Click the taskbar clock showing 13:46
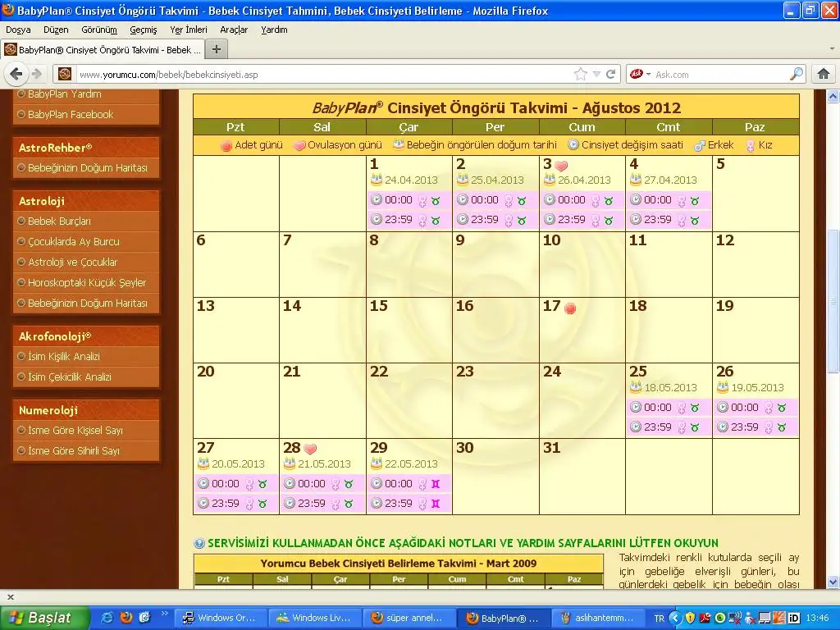 click(817, 619)
